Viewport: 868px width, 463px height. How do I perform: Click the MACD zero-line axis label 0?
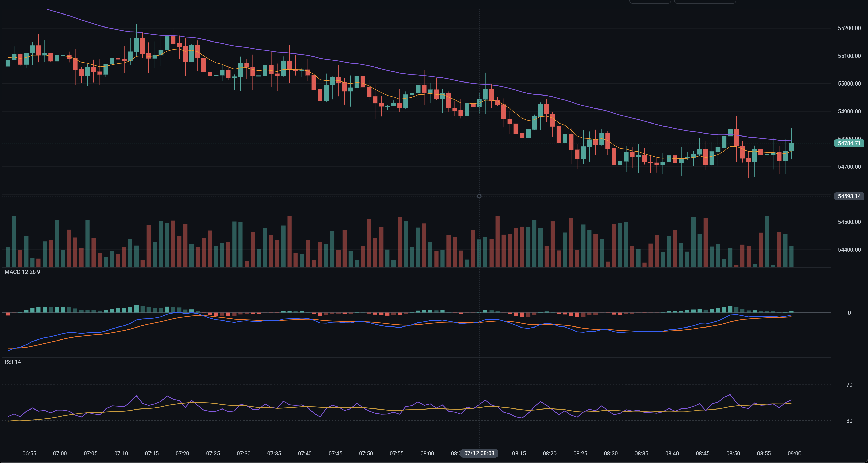(849, 313)
